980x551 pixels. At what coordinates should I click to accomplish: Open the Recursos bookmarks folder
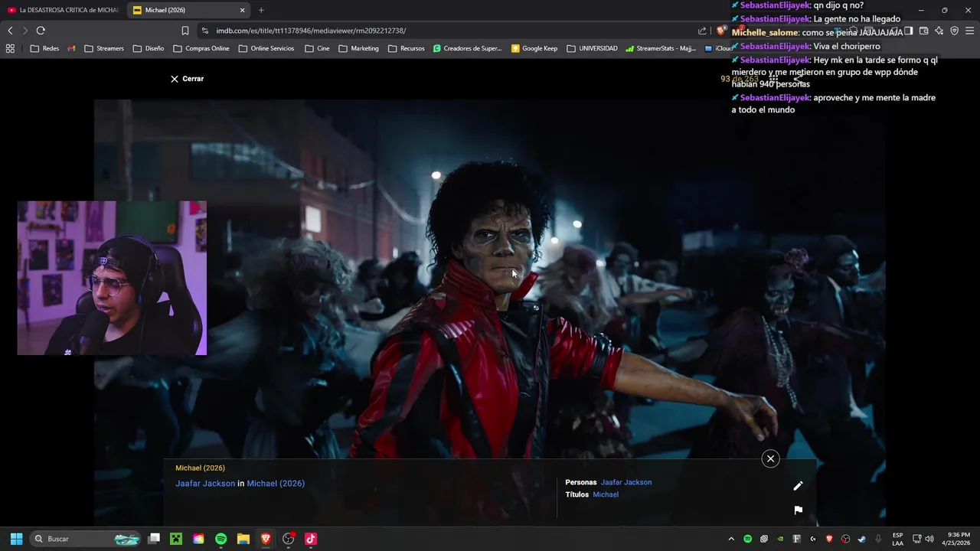tap(407, 48)
